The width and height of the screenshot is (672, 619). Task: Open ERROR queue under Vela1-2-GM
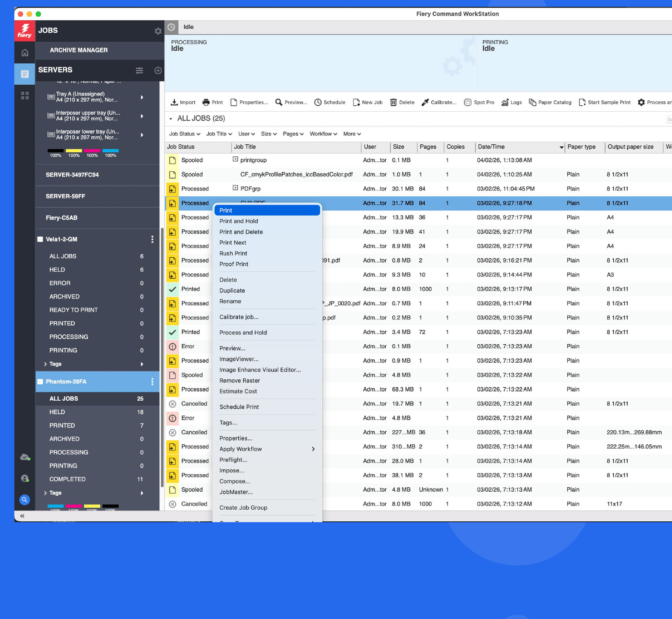(97, 283)
